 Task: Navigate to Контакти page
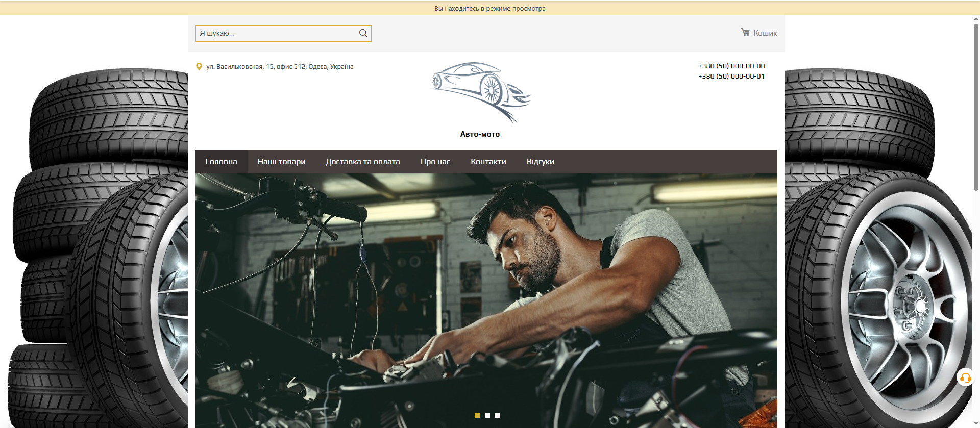[488, 162]
